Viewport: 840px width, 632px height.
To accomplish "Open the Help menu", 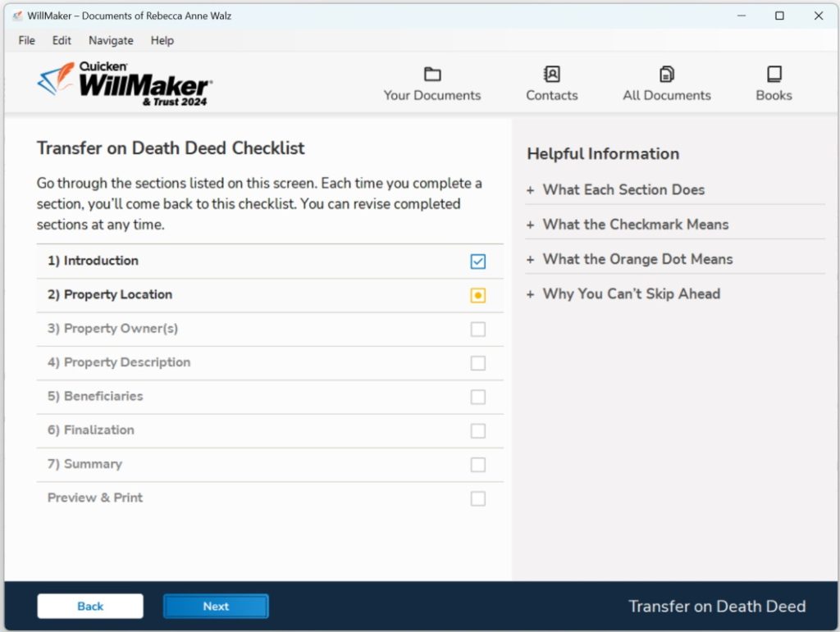I will tap(162, 40).
